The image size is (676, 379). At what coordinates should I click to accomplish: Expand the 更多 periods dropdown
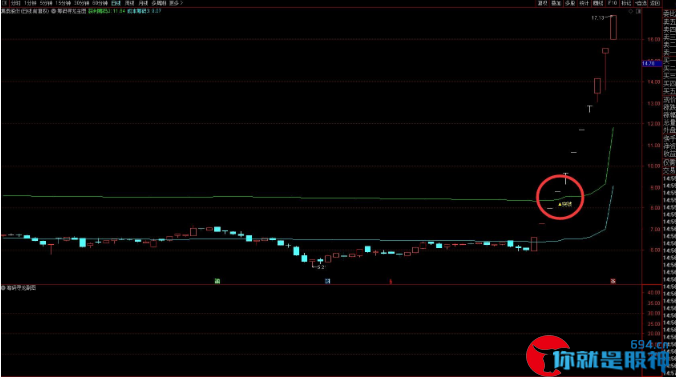tap(176, 3)
